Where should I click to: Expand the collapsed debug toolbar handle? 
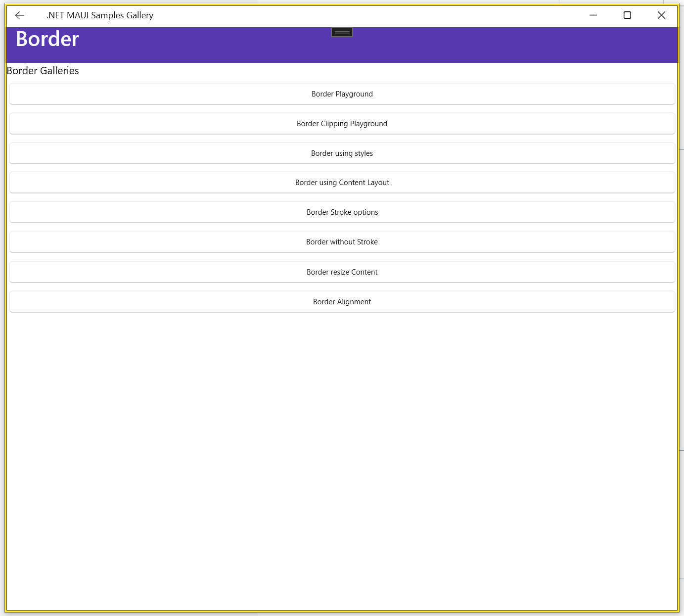pos(342,33)
